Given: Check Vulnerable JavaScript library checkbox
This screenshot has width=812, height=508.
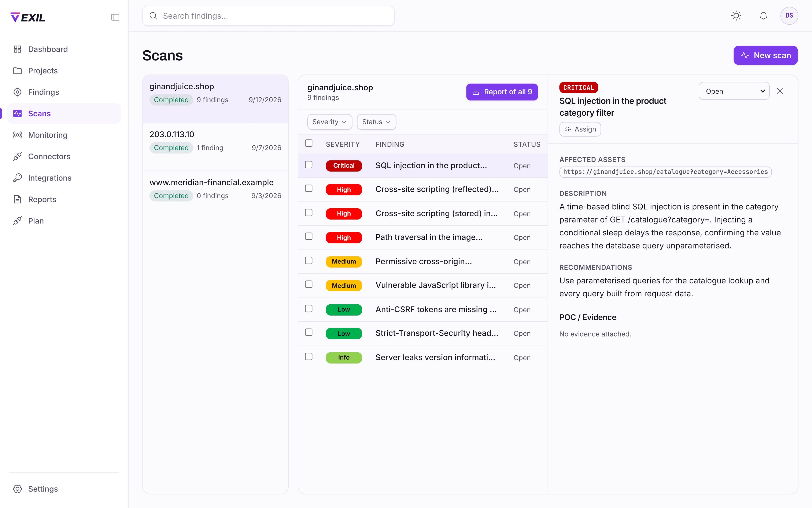Looking at the screenshot, I should [x=309, y=284].
